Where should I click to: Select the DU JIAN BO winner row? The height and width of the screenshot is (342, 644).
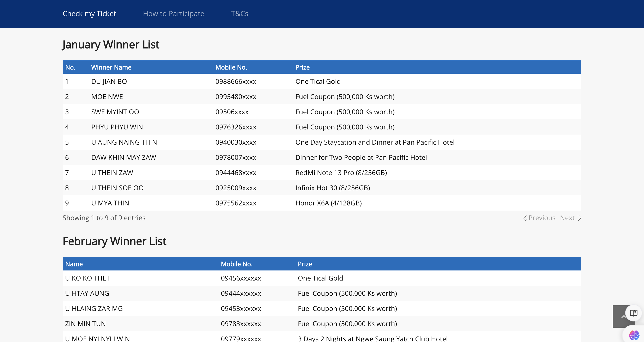coord(109,82)
